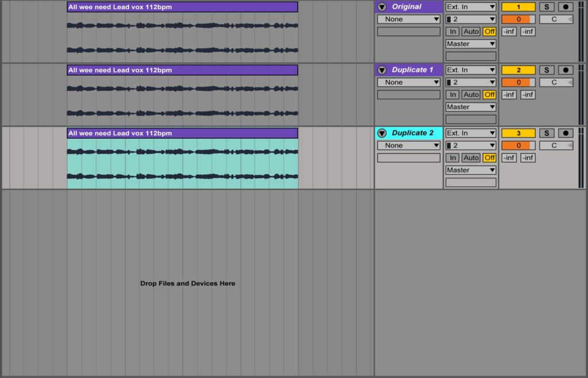Open the None device chooser on Original track
The height and width of the screenshot is (378, 588).
click(x=408, y=19)
